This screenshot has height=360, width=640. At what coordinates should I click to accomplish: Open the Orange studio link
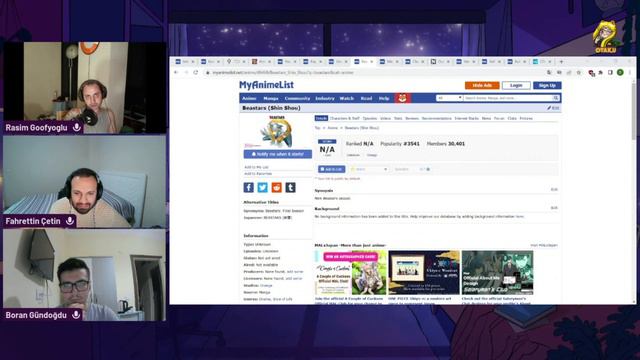(266, 286)
